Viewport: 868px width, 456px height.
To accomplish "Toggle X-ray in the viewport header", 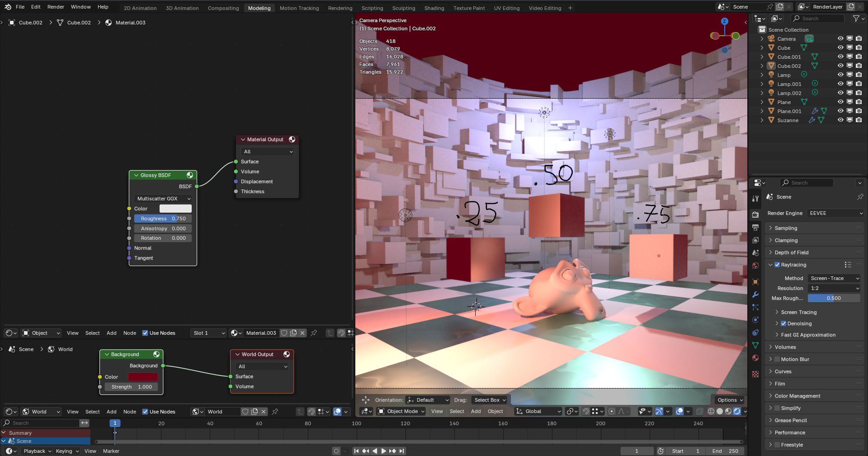I will 699,411.
